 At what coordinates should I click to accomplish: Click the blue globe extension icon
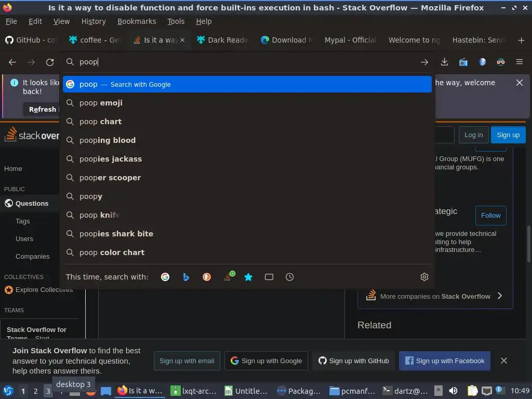point(482,62)
